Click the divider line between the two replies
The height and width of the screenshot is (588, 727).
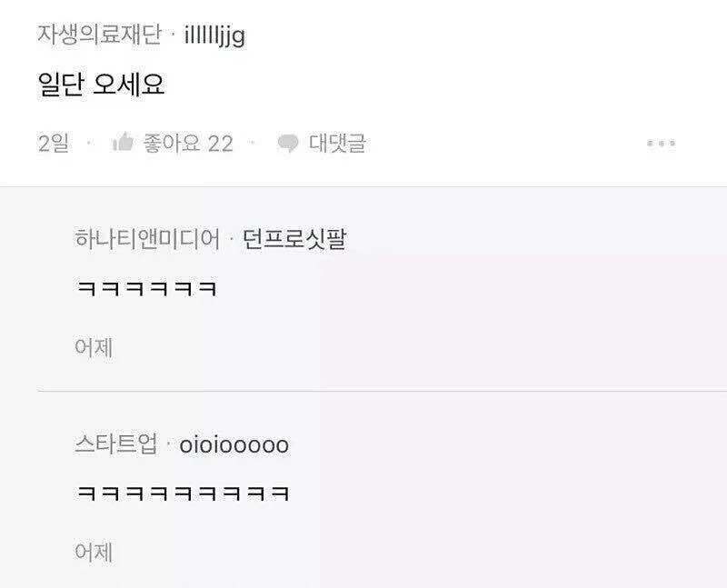tap(382, 391)
